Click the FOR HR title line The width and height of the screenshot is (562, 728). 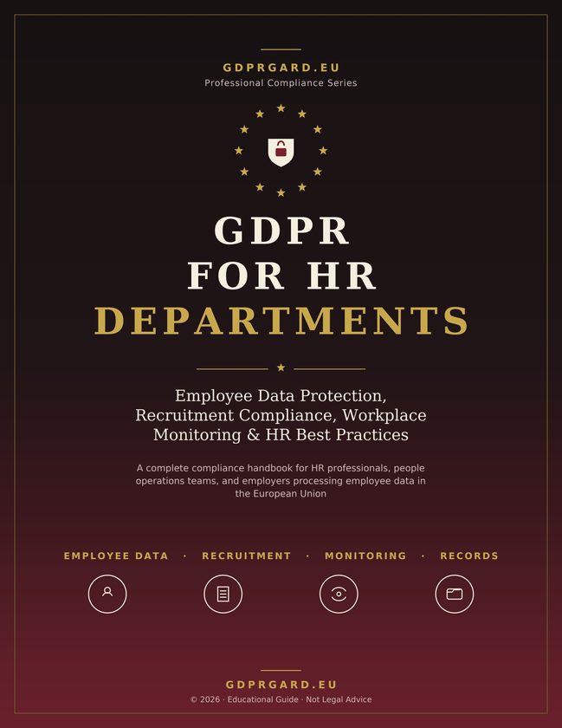point(281,276)
